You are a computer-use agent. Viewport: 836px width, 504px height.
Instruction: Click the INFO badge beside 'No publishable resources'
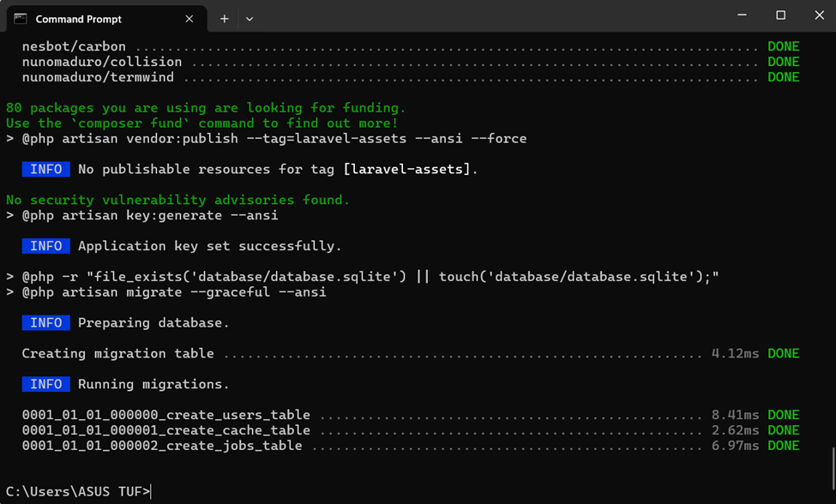point(46,170)
